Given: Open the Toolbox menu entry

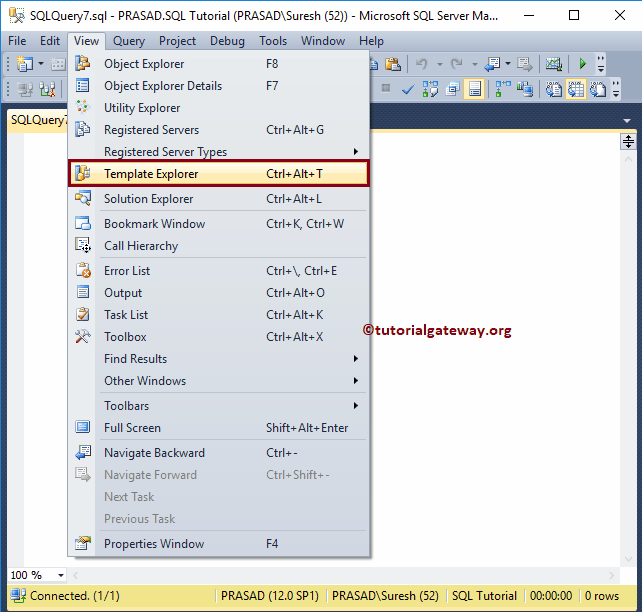Looking at the screenshot, I should click(x=219, y=337).
